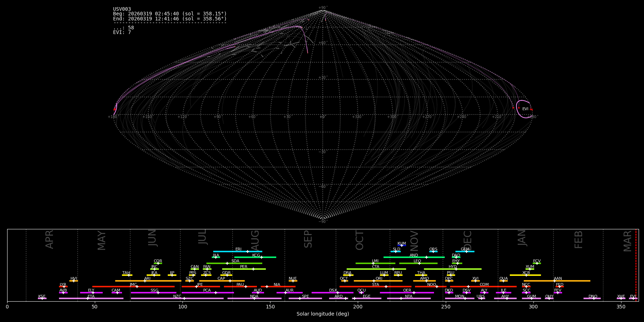The height and width of the screenshot is (322, 644).
Task: Click the QUA shower label
Action: pos(503,279)
